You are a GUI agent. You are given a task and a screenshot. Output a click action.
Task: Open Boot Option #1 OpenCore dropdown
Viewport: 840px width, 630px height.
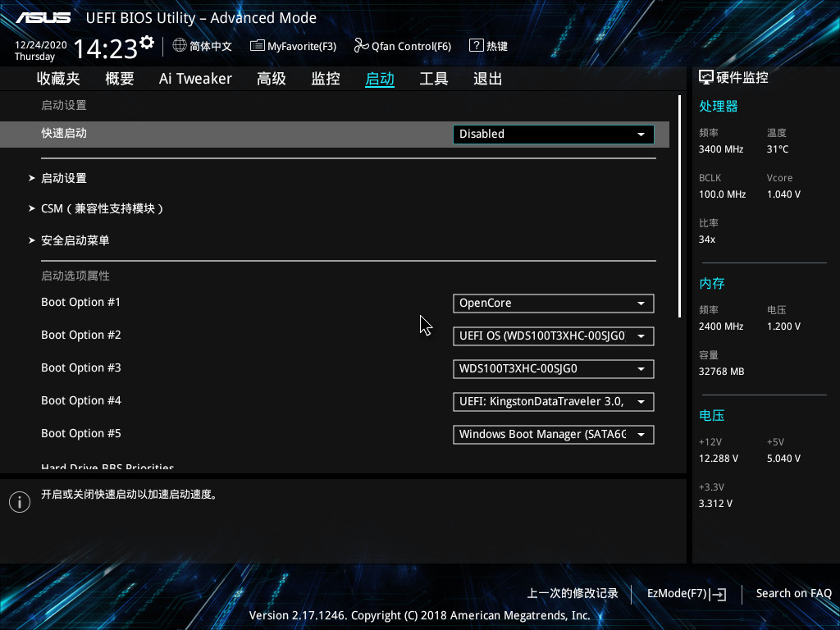[554, 304]
